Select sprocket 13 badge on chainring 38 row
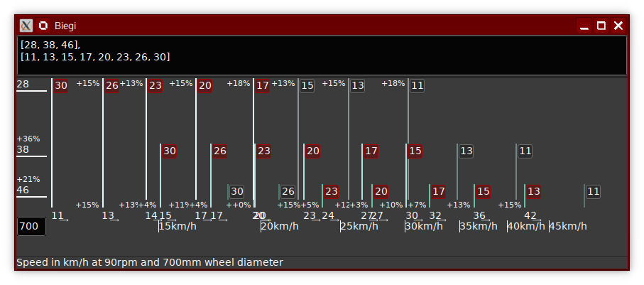 (466, 151)
